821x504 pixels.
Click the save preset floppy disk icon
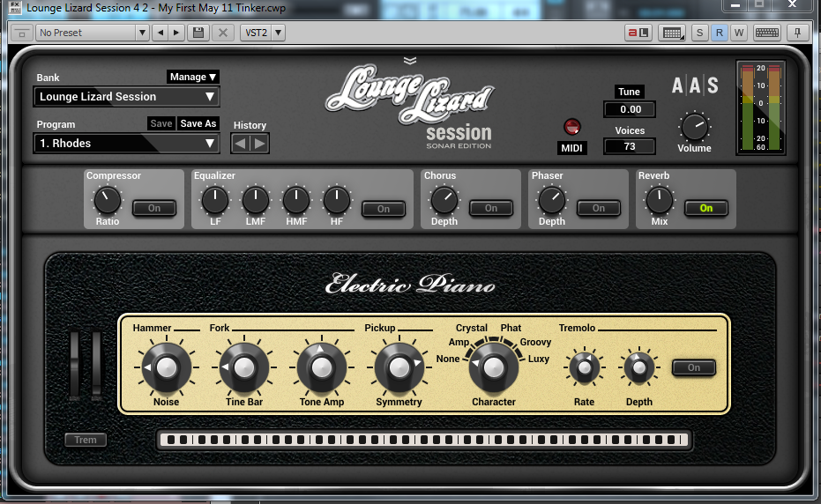(198, 33)
